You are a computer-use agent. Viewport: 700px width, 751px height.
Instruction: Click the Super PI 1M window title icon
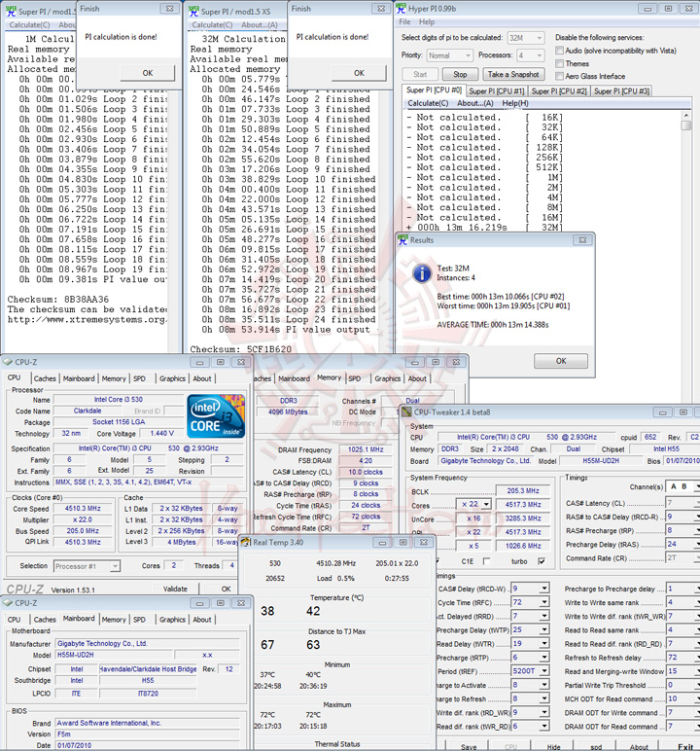11,11
